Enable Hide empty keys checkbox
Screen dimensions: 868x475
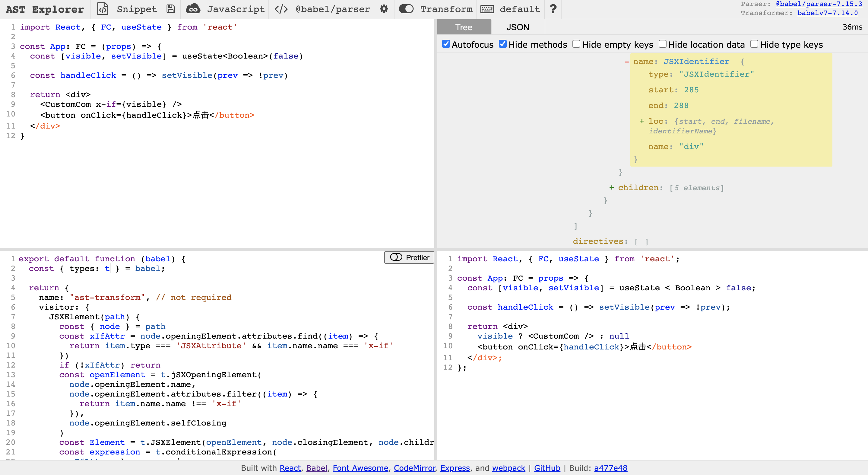coord(576,44)
